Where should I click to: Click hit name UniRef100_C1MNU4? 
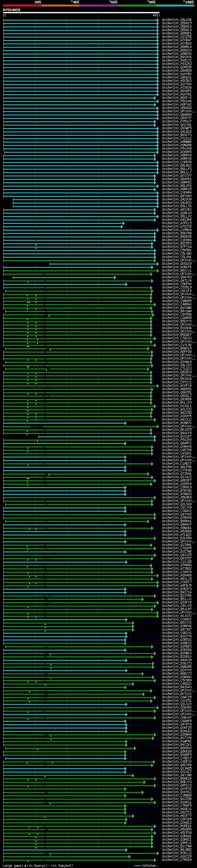(x=177, y=230)
